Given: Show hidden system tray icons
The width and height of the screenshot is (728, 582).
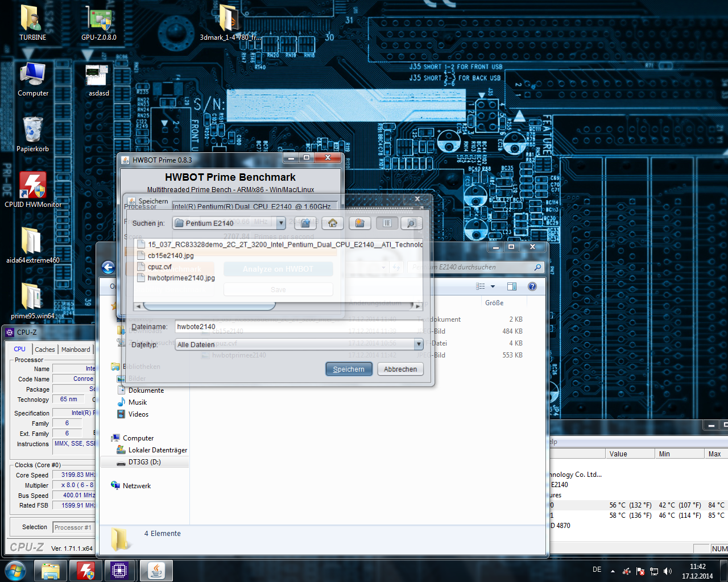Looking at the screenshot, I should point(613,571).
